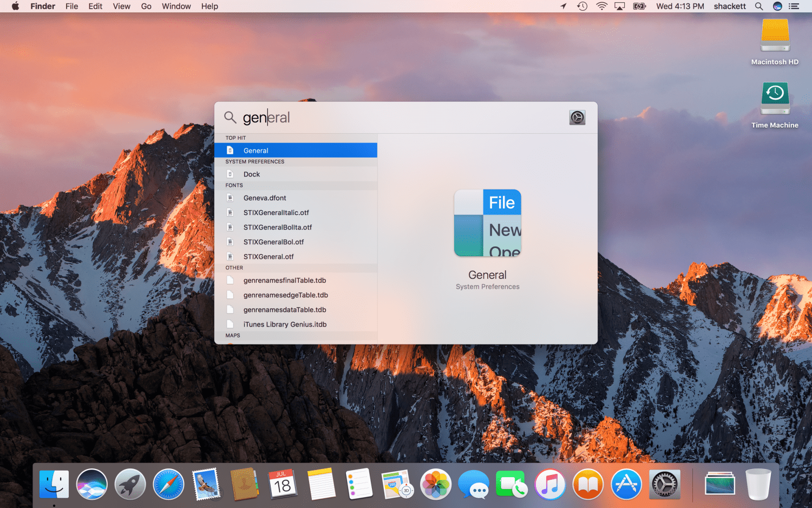Screen dimensions: 812x508
Task: Launch iTunes from the Dock
Action: [550, 484]
